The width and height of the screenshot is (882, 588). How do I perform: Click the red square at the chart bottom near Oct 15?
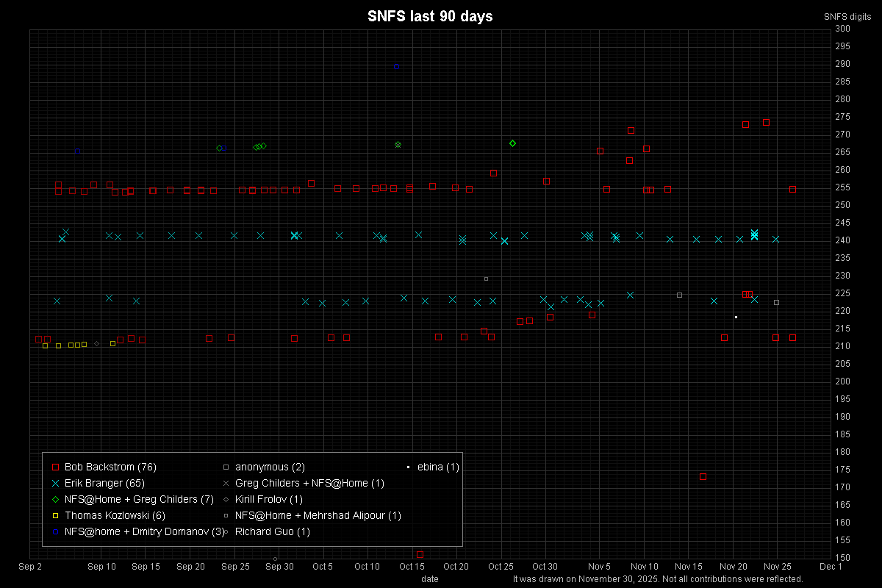tap(420, 554)
